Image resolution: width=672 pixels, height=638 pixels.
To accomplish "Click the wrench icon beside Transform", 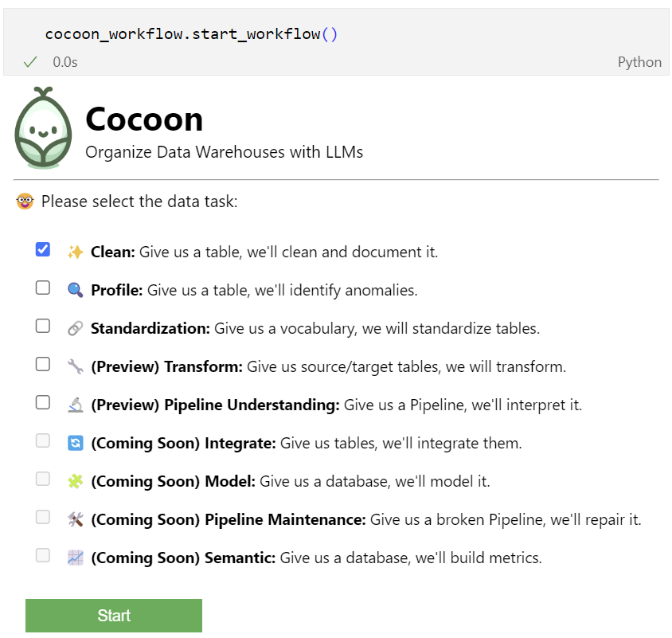I will click(76, 366).
